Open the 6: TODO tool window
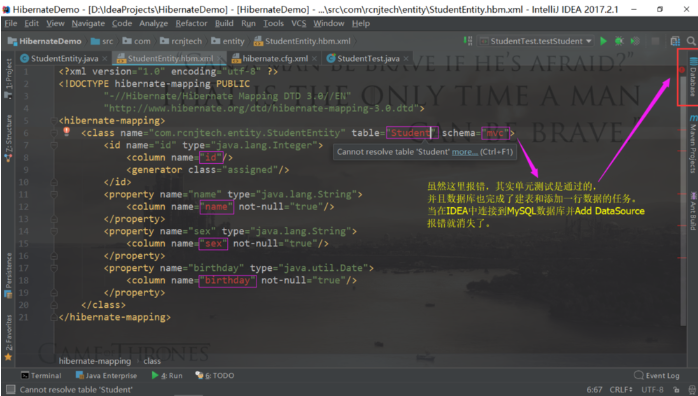Image resolution: width=698 pixels, height=396 pixels. pos(215,376)
